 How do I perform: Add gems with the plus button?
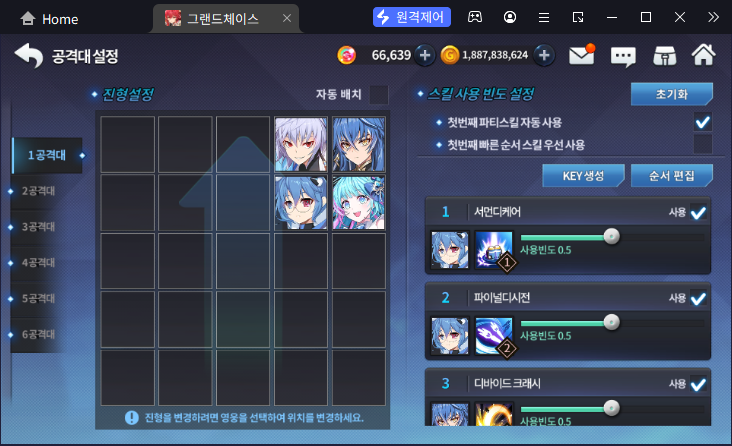click(x=425, y=56)
